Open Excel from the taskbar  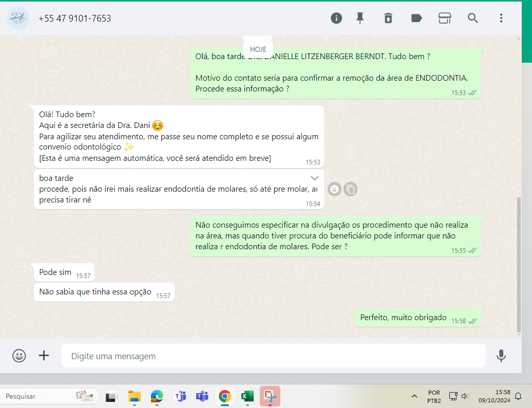248,396
